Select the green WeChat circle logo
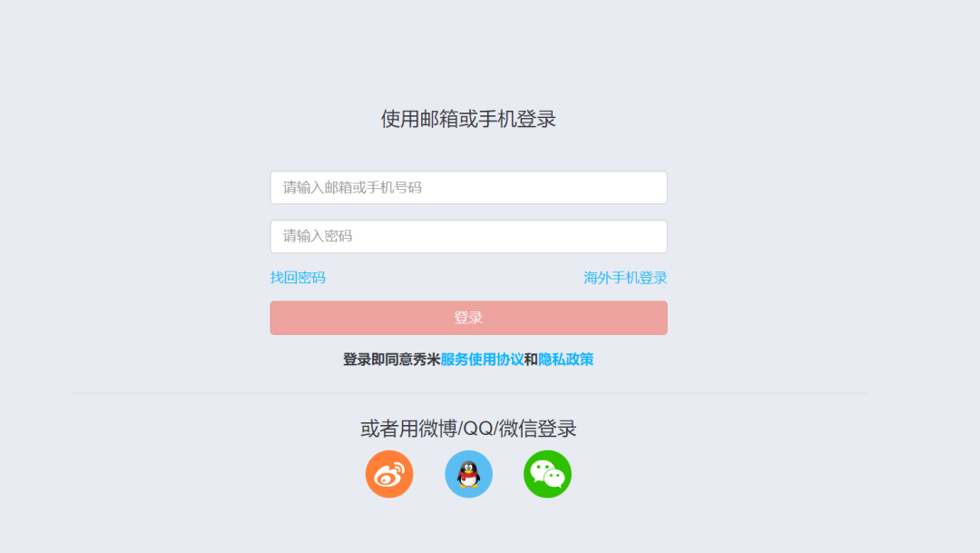The height and width of the screenshot is (553, 980). (x=547, y=474)
